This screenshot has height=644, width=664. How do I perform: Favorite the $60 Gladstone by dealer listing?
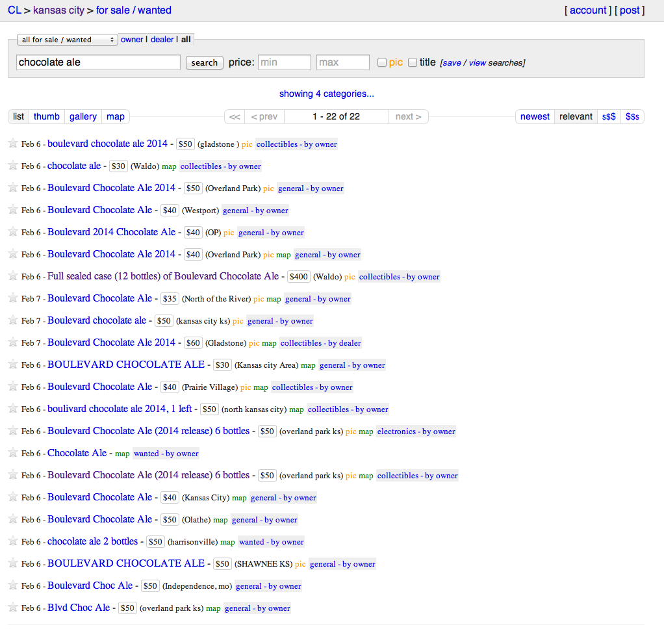click(x=13, y=342)
